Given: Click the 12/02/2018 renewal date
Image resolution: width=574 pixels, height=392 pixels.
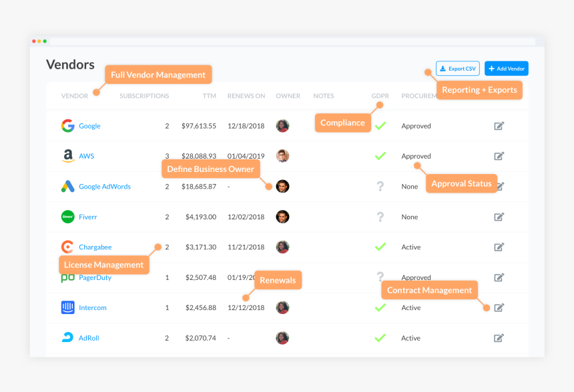Looking at the screenshot, I should (x=246, y=217).
